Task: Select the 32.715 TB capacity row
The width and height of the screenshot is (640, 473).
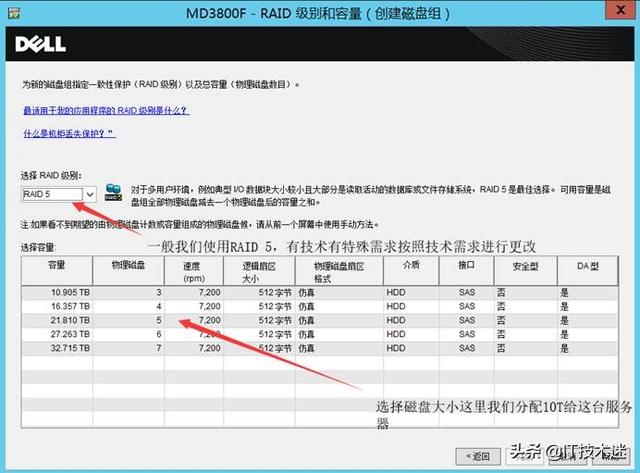Action: tap(320, 348)
